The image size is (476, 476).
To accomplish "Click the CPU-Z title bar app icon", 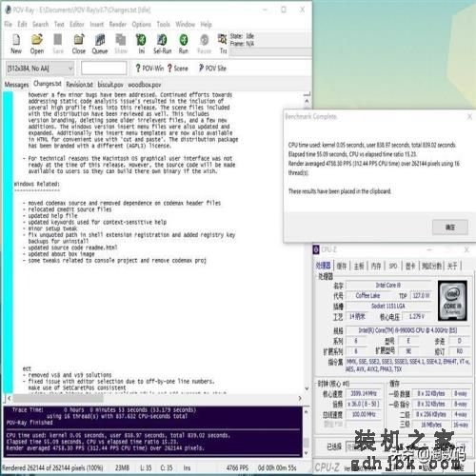I will click(x=316, y=249).
